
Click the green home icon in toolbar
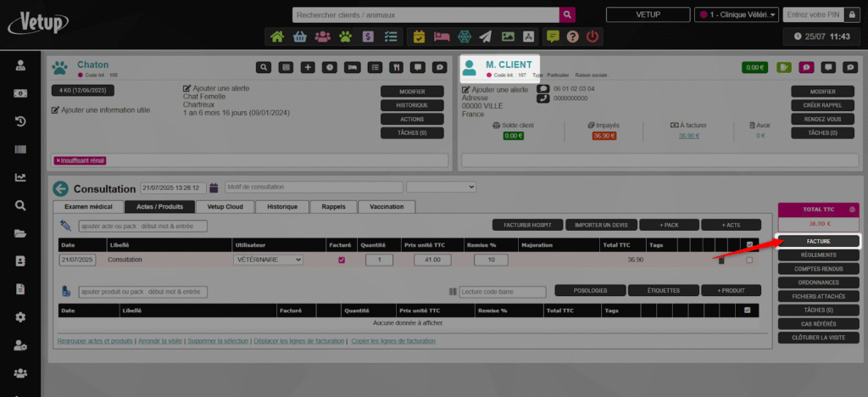277,36
